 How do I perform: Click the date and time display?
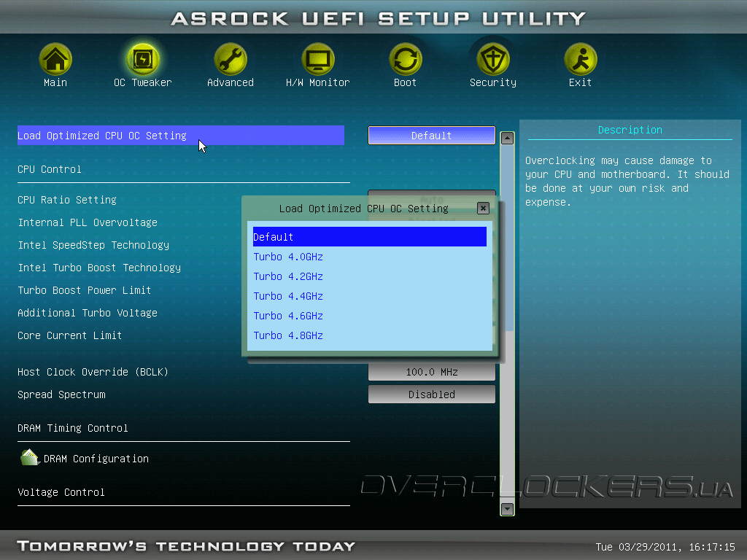tap(665, 547)
